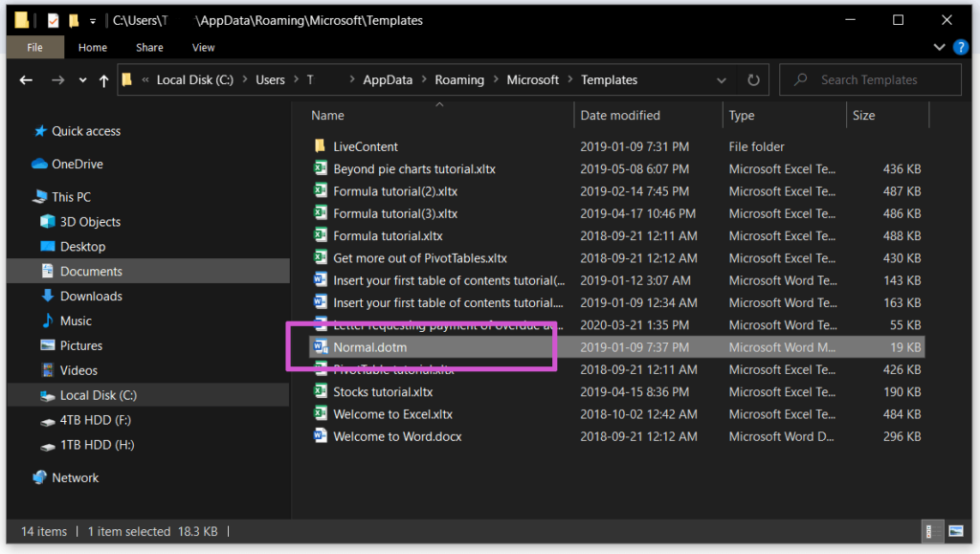Switch to Large icons view in status bar
Image resolution: width=980 pixels, height=554 pixels.
(x=956, y=532)
